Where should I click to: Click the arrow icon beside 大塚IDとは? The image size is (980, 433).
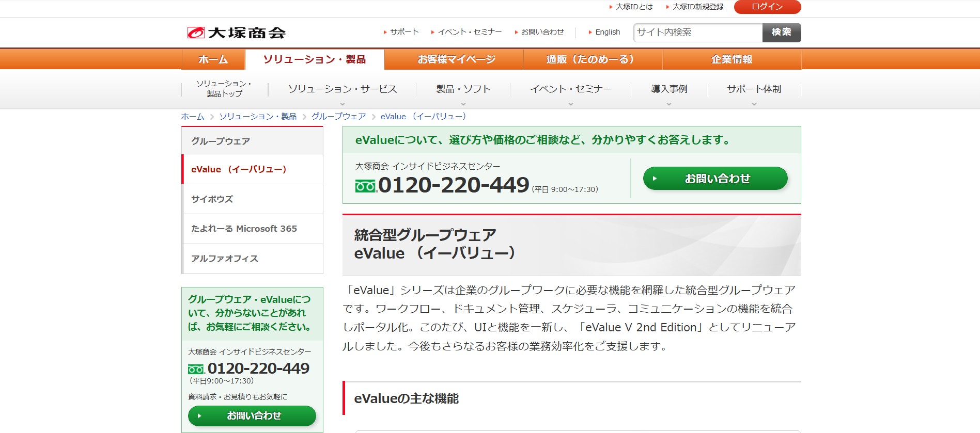[611, 7]
